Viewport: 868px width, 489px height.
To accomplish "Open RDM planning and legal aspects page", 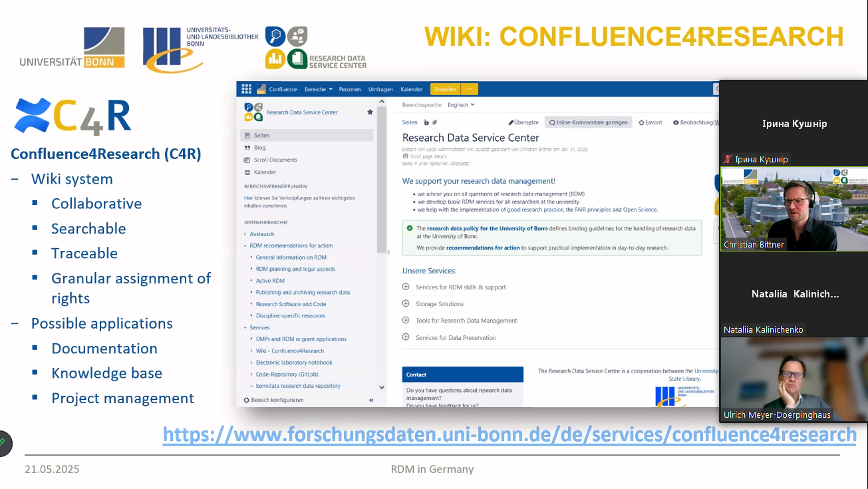I will tap(295, 269).
